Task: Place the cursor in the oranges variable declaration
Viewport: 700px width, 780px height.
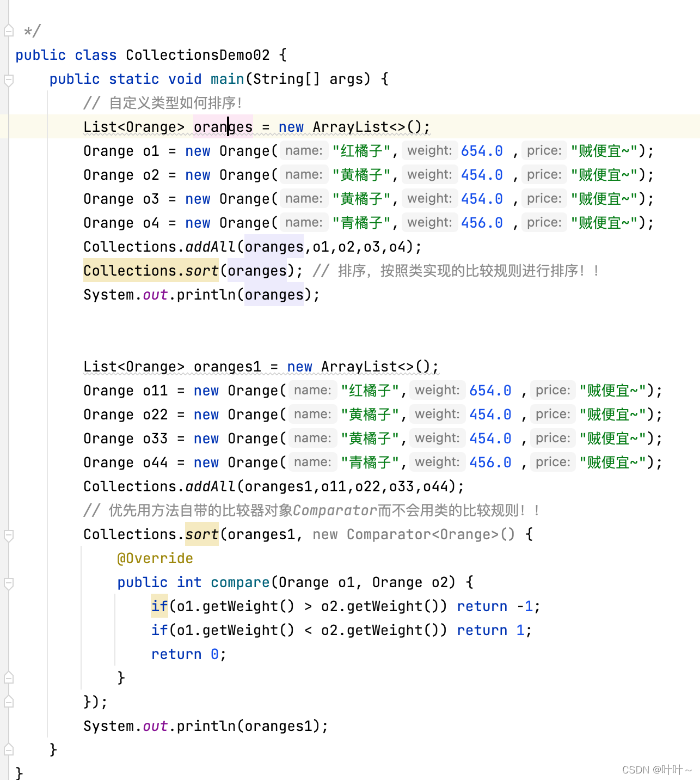Action: pos(223,127)
